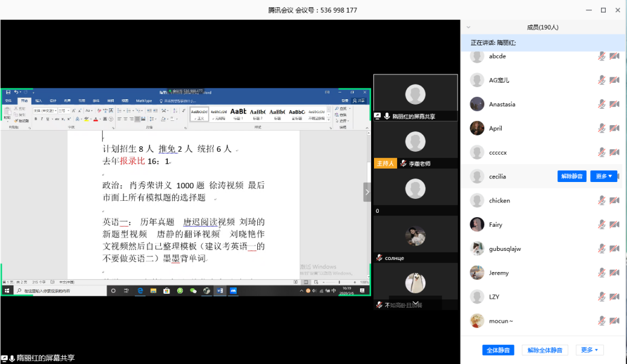Click mocun~'s camera-off icon

(x=614, y=321)
